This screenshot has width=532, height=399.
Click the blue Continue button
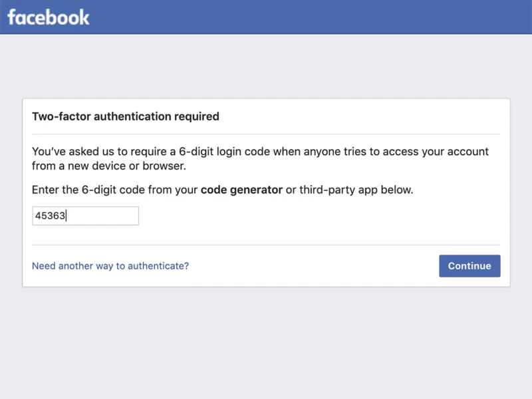pos(469,265)
